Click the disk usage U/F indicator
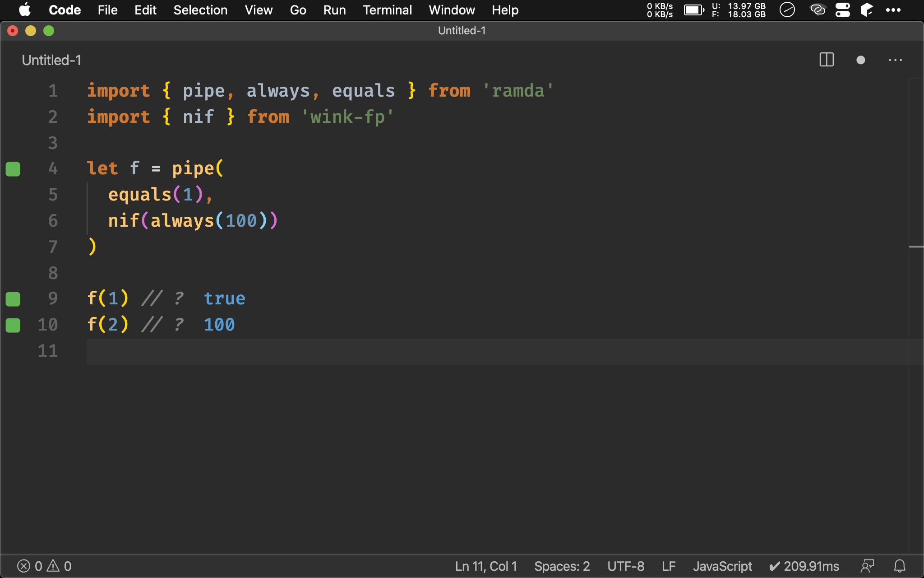The image size is (924, 578). click(x=739, y=10)
